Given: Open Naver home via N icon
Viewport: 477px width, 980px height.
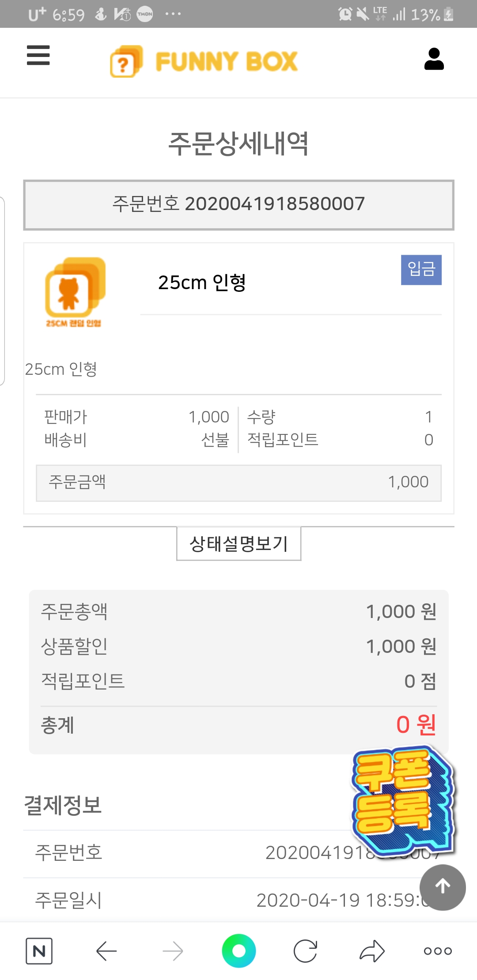Looking at the screenshot, I should pos(39,951).
